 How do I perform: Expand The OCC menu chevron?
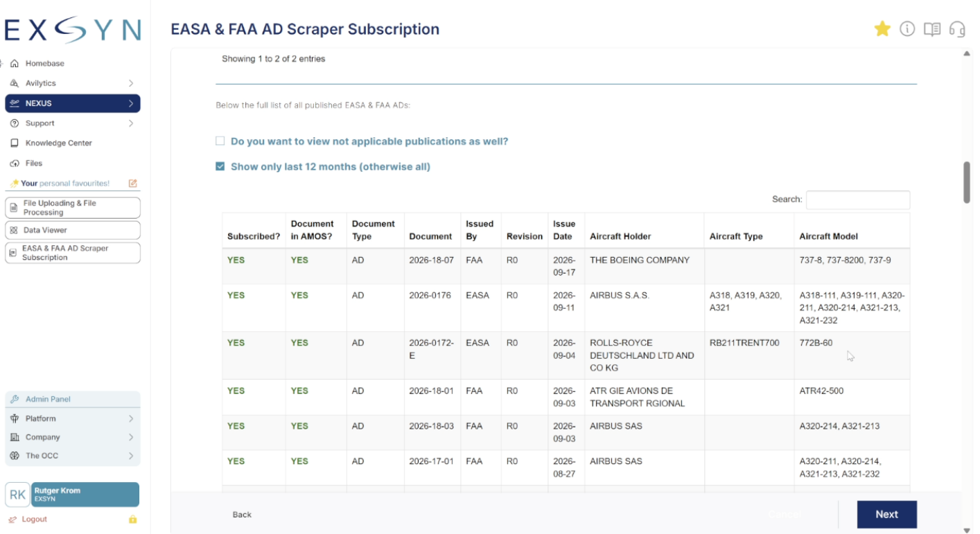click(131, 456)
